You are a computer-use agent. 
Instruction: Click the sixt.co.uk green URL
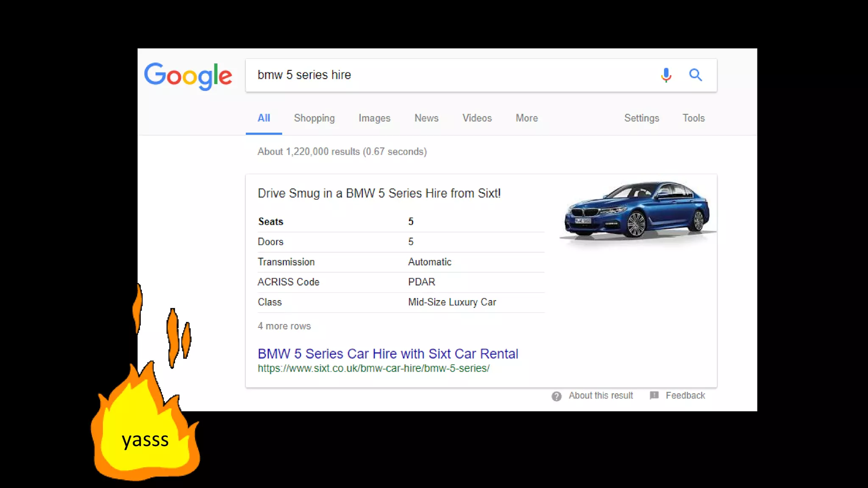373,369
